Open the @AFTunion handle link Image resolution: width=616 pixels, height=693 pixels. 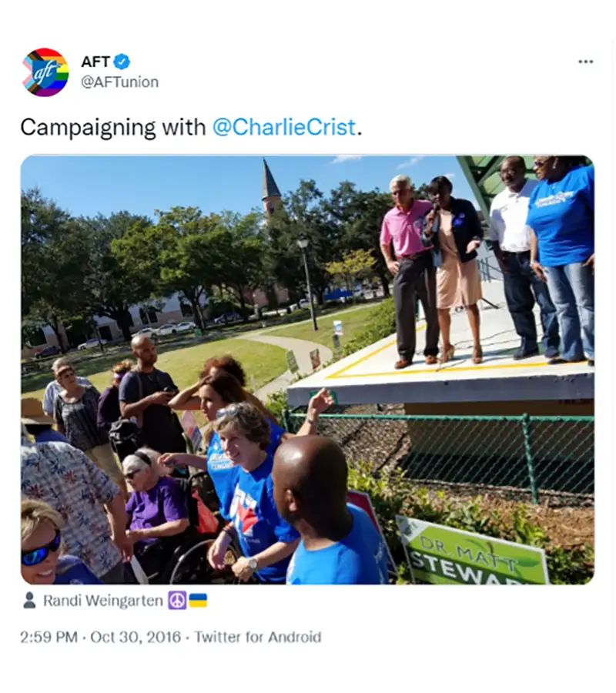[x=120, y=82]
